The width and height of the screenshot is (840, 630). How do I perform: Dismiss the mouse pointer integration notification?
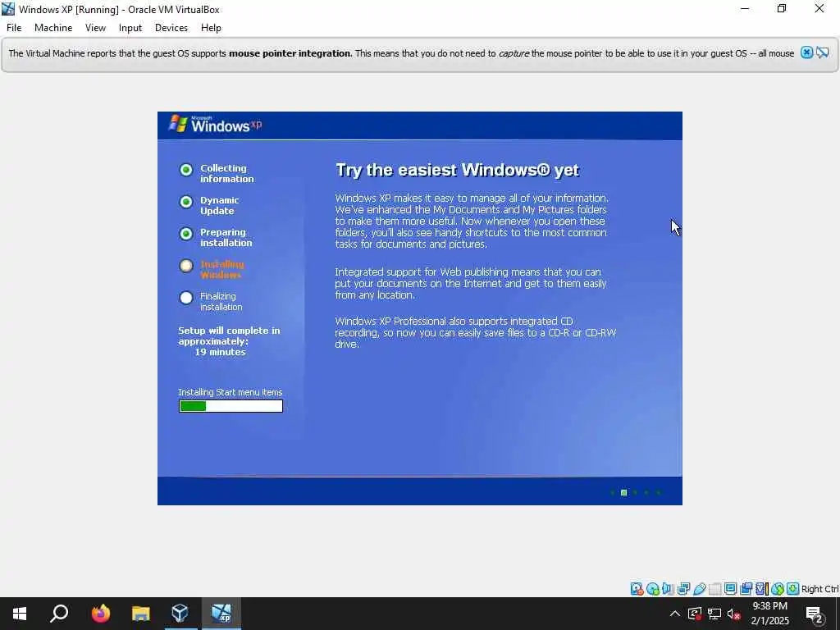click(806, 52)
